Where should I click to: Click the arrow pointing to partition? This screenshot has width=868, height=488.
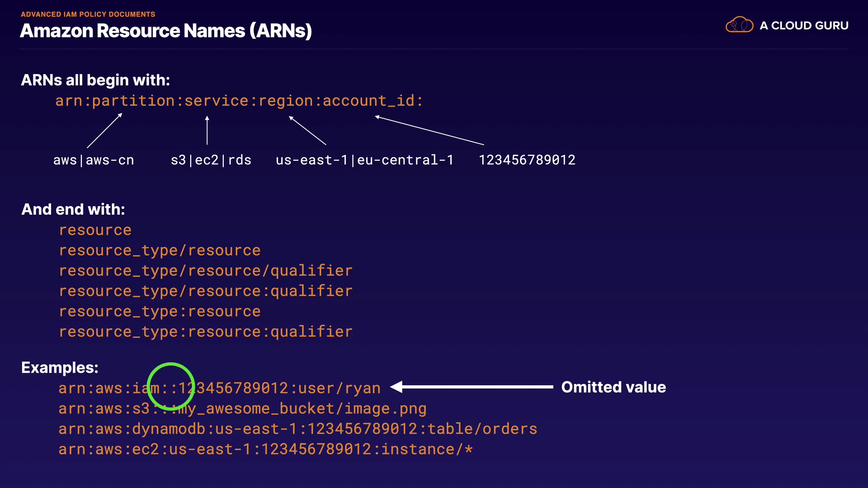[x=104, y=131]
